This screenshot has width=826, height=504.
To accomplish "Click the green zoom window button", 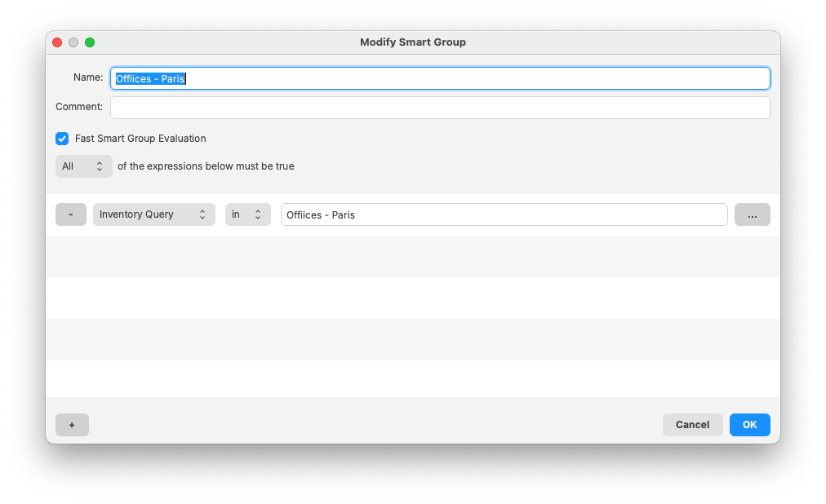I will (x=90, y=42).
